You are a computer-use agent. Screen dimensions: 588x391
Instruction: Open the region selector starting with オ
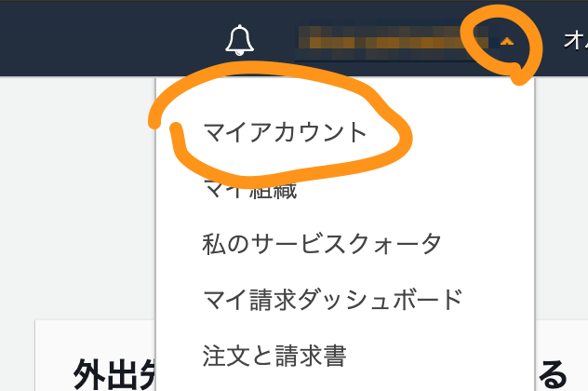[x=575, y=41]
